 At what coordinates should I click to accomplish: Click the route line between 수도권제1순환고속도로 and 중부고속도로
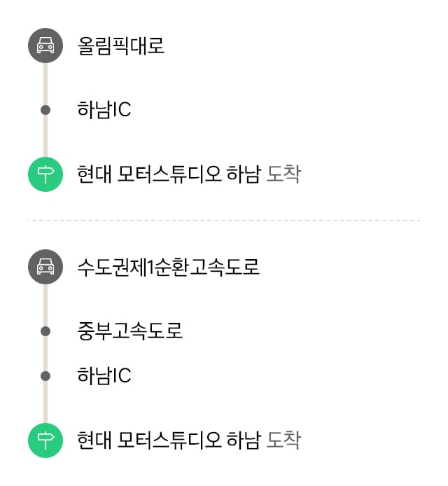click(45, 300)
